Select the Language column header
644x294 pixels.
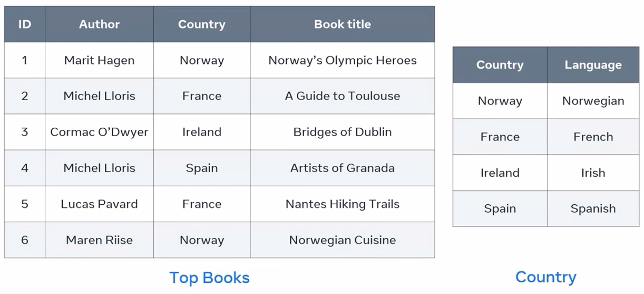click(x=593, y=65)
